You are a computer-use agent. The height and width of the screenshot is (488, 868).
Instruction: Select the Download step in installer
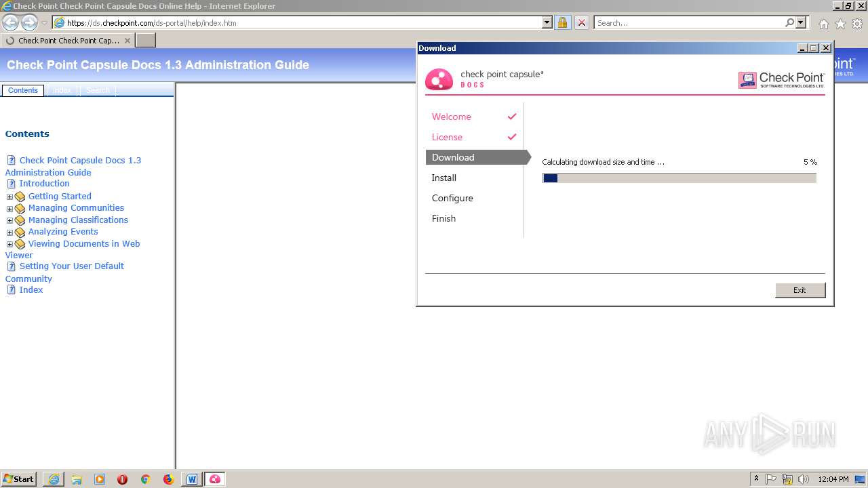pos(478,157)
